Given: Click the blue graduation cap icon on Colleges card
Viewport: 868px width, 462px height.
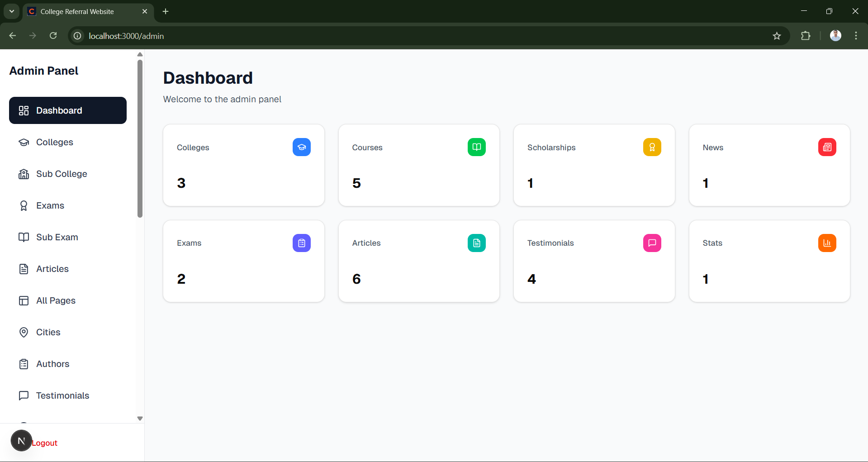Looking at the screenshot, I should 301,147.
